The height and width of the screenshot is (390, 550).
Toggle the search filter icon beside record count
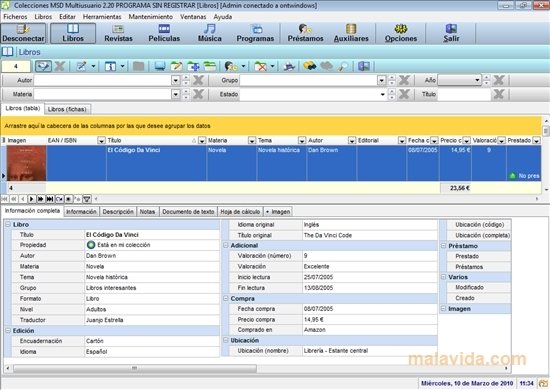pos(43,66)
